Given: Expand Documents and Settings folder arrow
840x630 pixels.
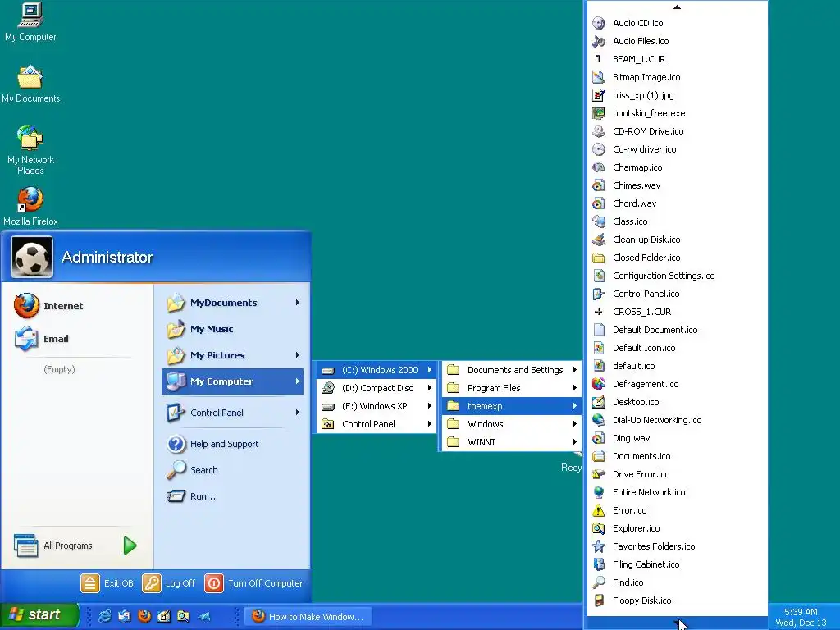Looking at the screenshot, I should pos(574,370).
